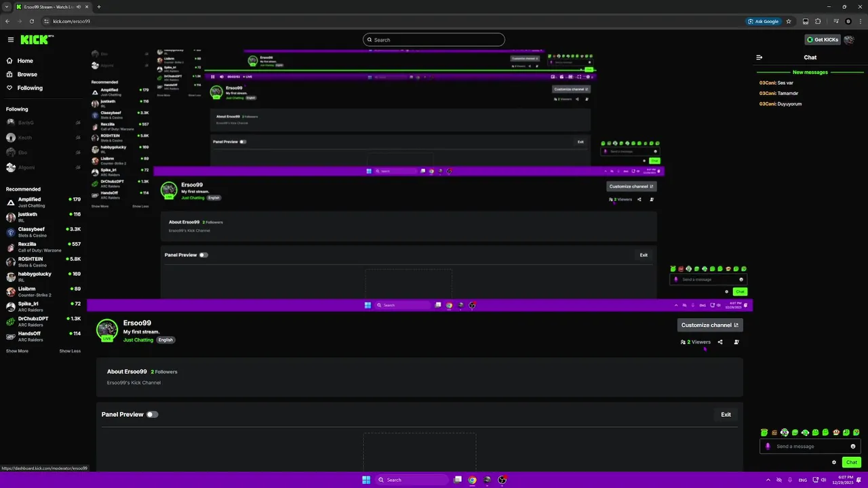Click the Exit panel preview button
The height and width of the screenshot is (488, 868).
[726, 414]
